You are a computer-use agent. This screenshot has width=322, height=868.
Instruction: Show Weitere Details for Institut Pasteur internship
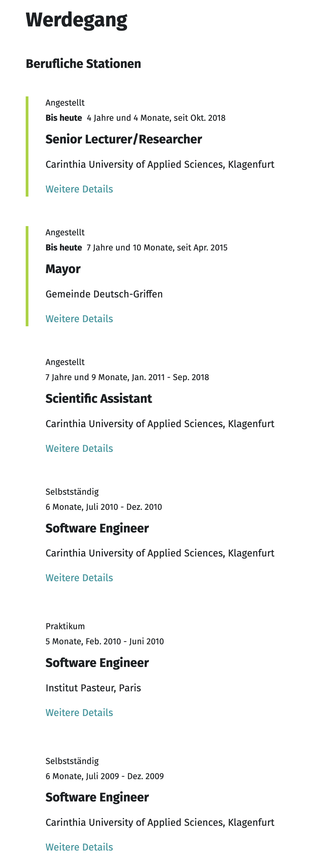pyautogui.click(x=79, y=713)
